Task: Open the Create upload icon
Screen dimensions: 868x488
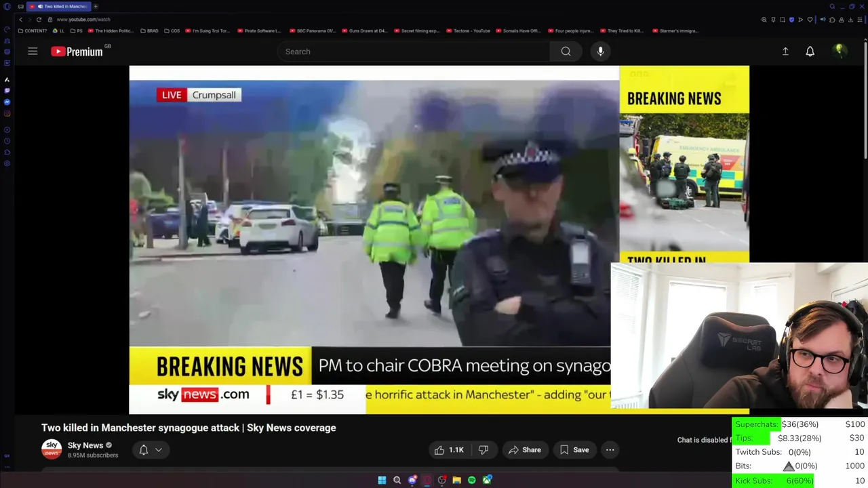Action: (x=785, y=52)
